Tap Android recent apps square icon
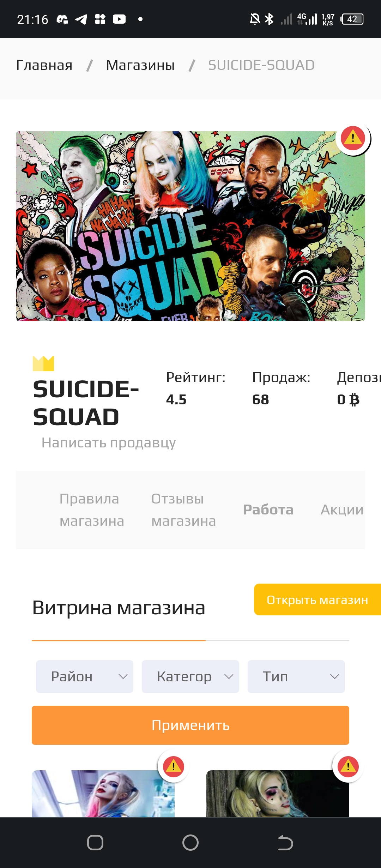 (x=95, y=843)
